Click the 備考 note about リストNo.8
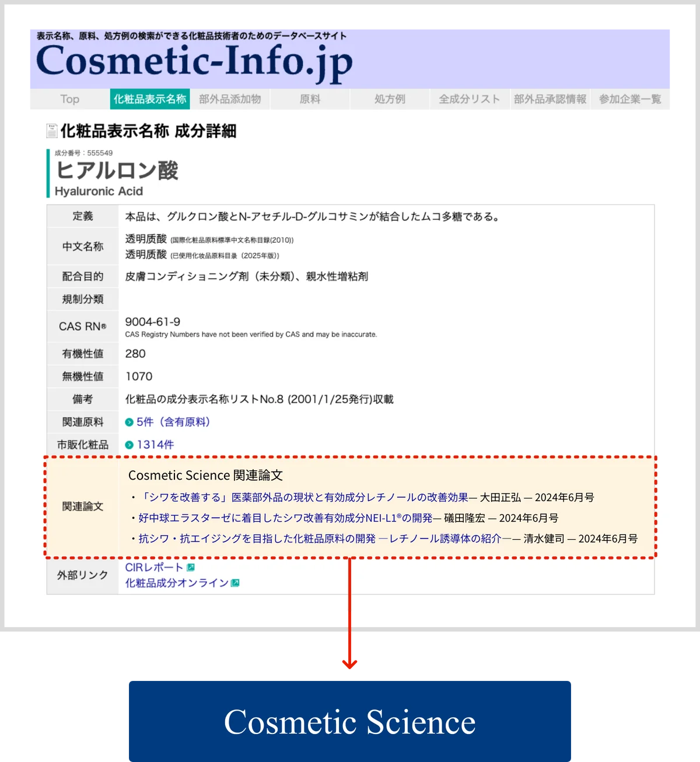This screenshot has width=700, height=762. (x=260, y=399)
